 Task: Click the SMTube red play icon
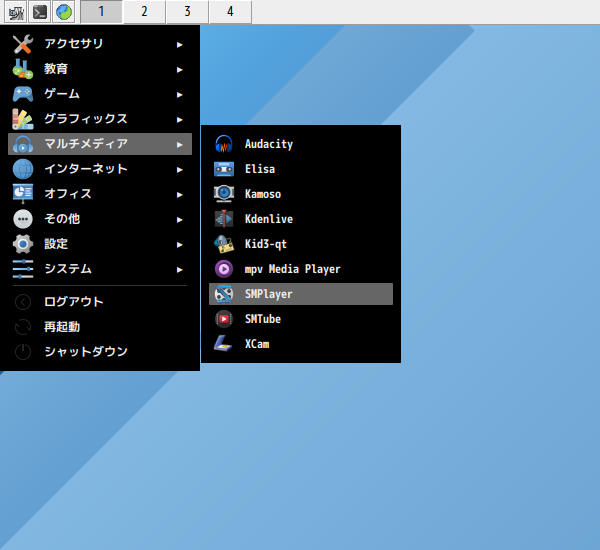224,319
